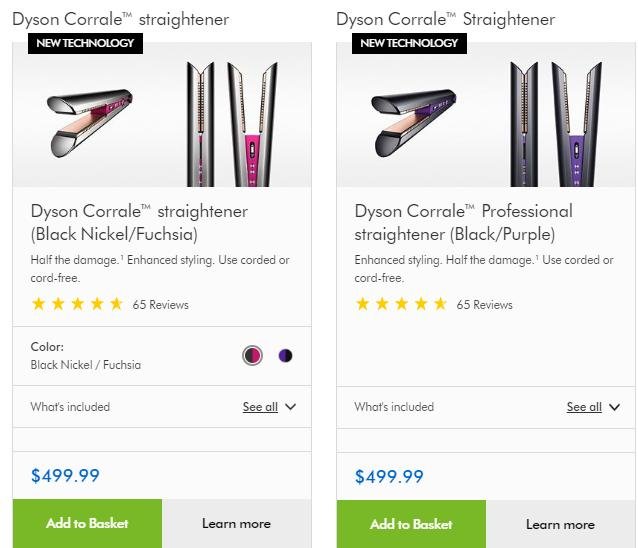Screen dimensions: 638x548
Task: Open the Professional straightener's star rating
Action: point(401,304)
